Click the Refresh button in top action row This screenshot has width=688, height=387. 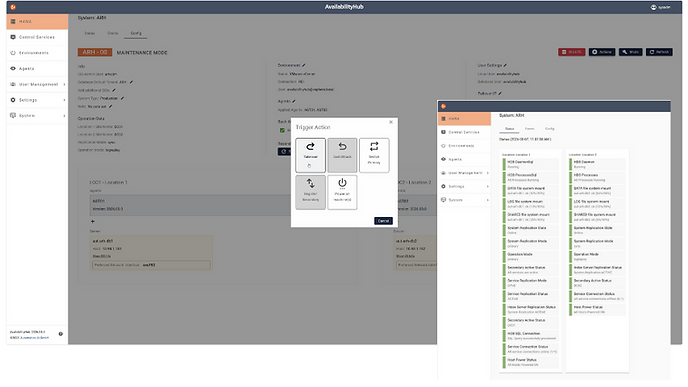pyautogui.click(x=659, y=52)
